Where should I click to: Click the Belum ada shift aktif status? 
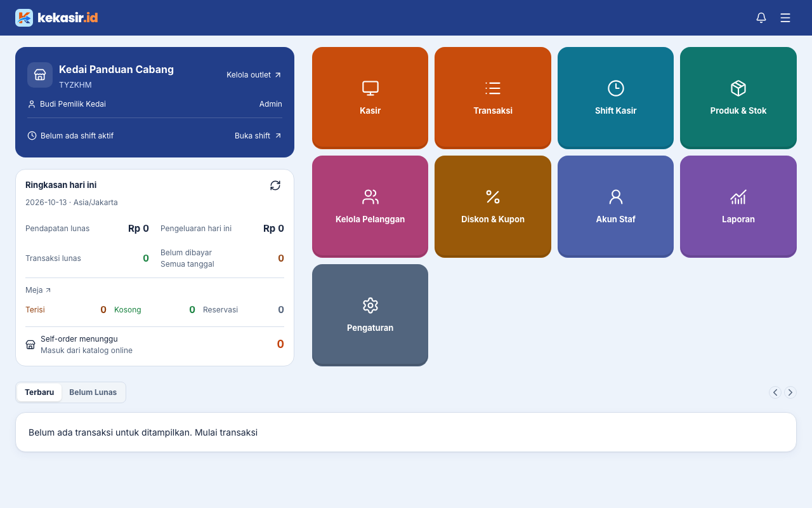pyautogui.click(x=77, y=136)
